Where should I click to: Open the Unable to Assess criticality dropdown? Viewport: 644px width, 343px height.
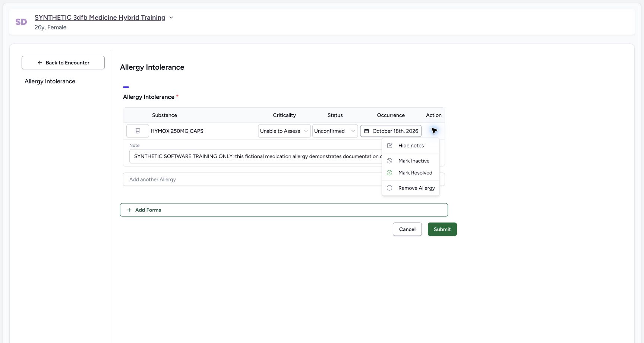point(284,131)
